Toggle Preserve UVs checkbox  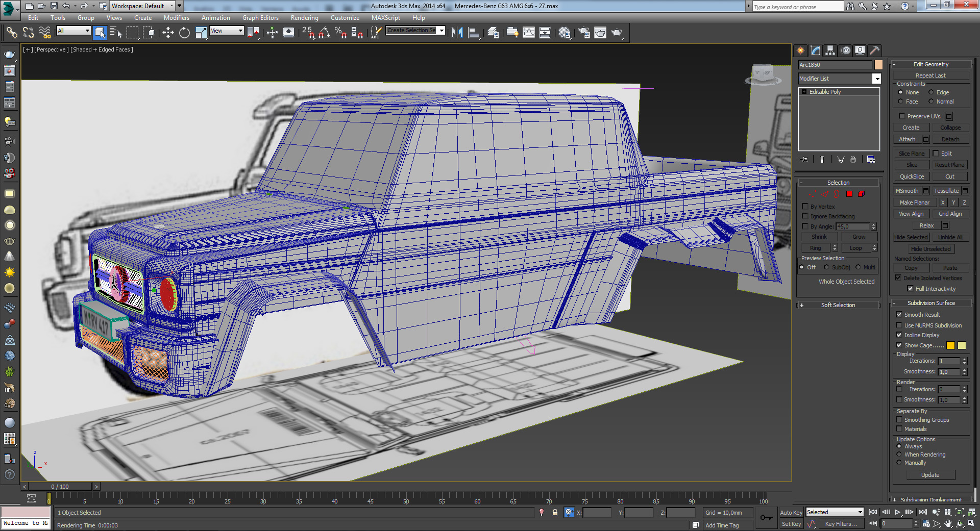[x=902, y=116]
